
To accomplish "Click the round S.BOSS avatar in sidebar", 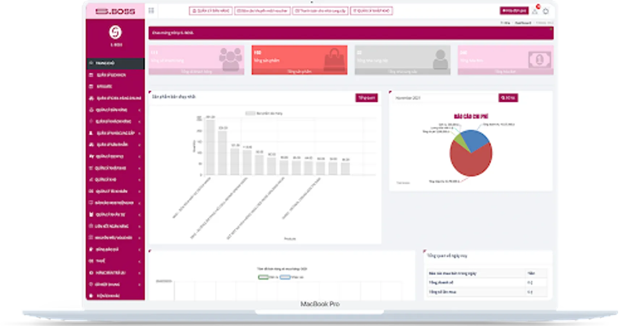I will pos(115,32).
